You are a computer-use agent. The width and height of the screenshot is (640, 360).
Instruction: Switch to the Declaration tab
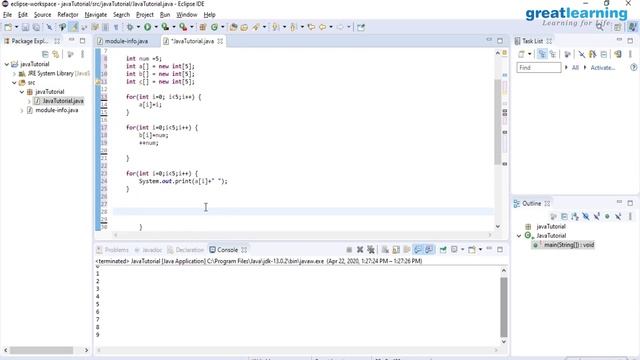(x=186, y=250)
